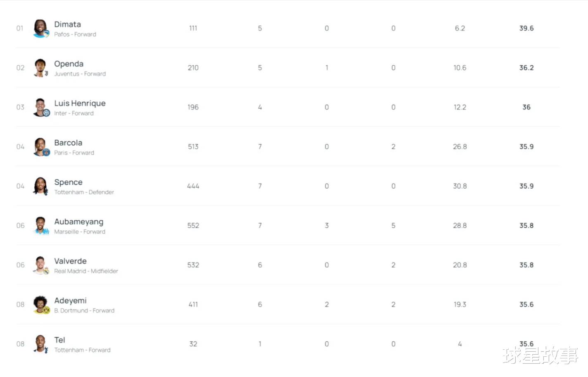
Task: Open Dimata's player profile link
Action: [x=67, y=24]
